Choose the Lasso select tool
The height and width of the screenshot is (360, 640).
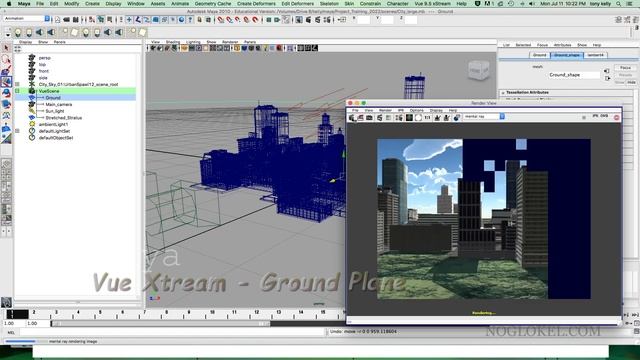click(6, 60)
